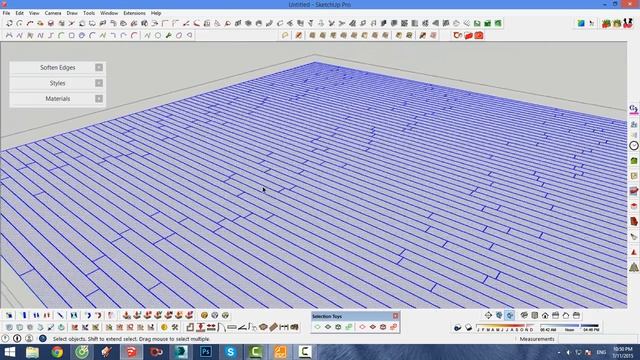The height and width of the screenshot is (360, 640).
Task: Switch to Front view house icon
Action: pyautogui.click(x=545, y=315)
